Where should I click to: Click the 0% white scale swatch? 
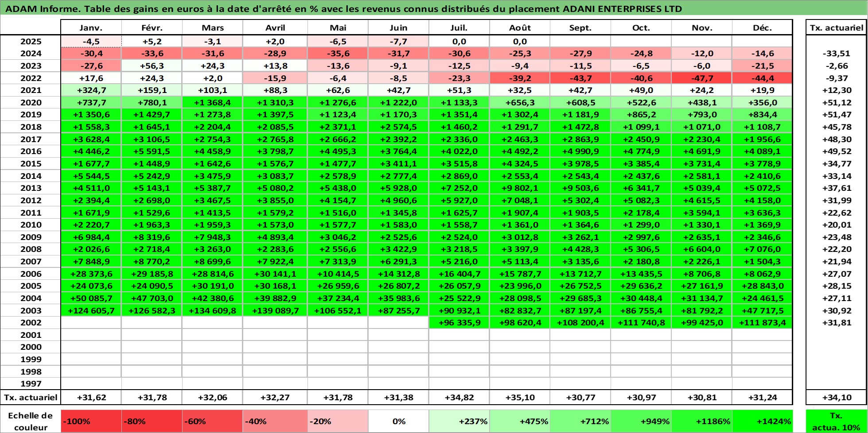click(398, 421)
